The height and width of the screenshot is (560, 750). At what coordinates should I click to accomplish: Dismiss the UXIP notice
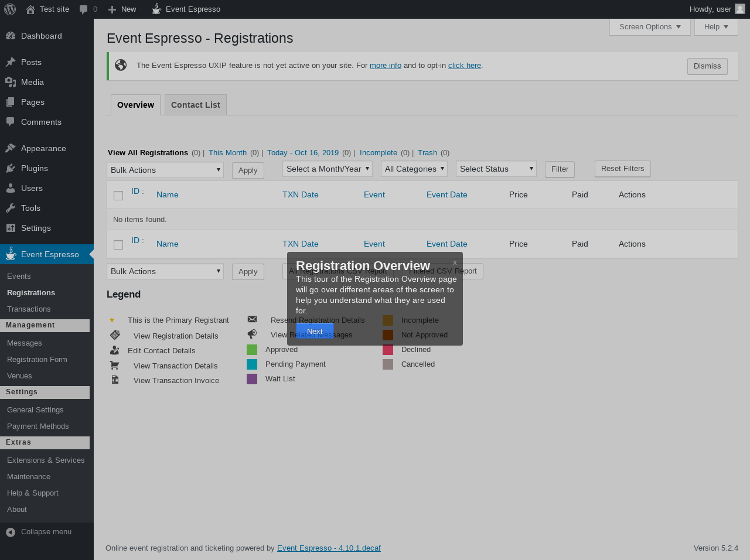[x=707, y=66]
